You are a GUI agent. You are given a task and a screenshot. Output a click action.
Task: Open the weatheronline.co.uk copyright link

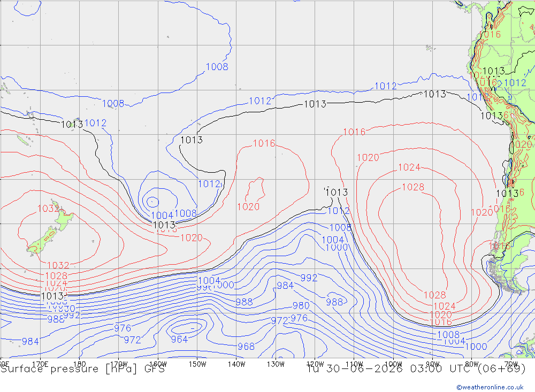(490, 387)
